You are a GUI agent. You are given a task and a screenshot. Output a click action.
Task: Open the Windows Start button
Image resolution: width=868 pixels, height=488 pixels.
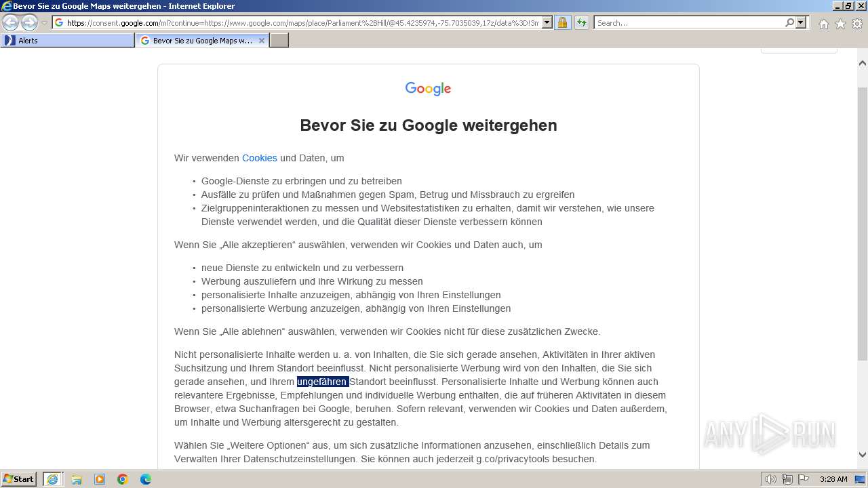[x=19, y=479]
